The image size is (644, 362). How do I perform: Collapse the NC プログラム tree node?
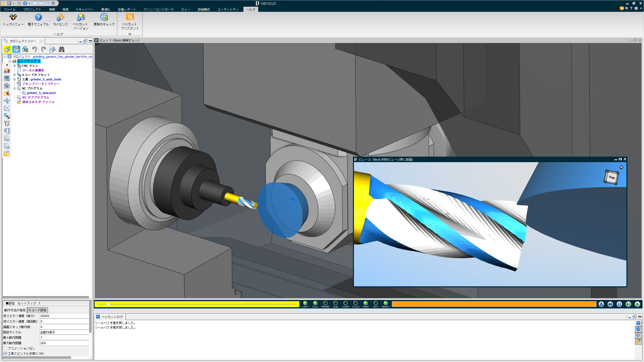[x=15, y=88]
